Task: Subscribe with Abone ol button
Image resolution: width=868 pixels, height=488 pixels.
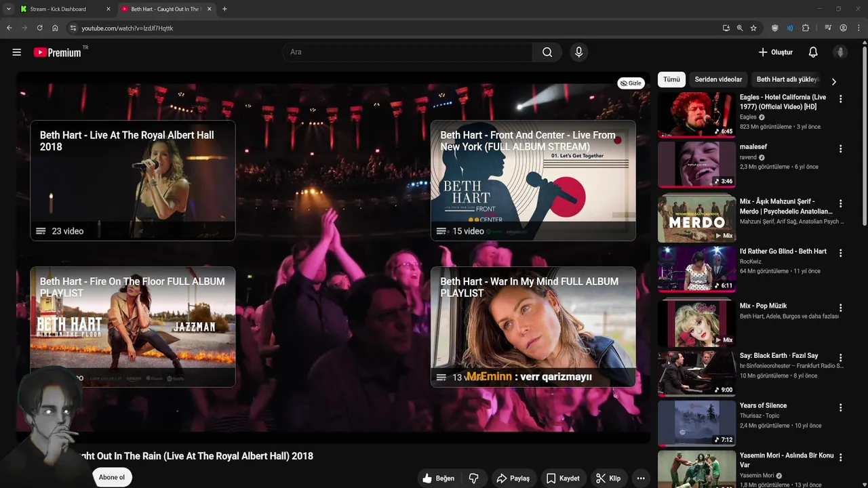Action: coord(112,477)
